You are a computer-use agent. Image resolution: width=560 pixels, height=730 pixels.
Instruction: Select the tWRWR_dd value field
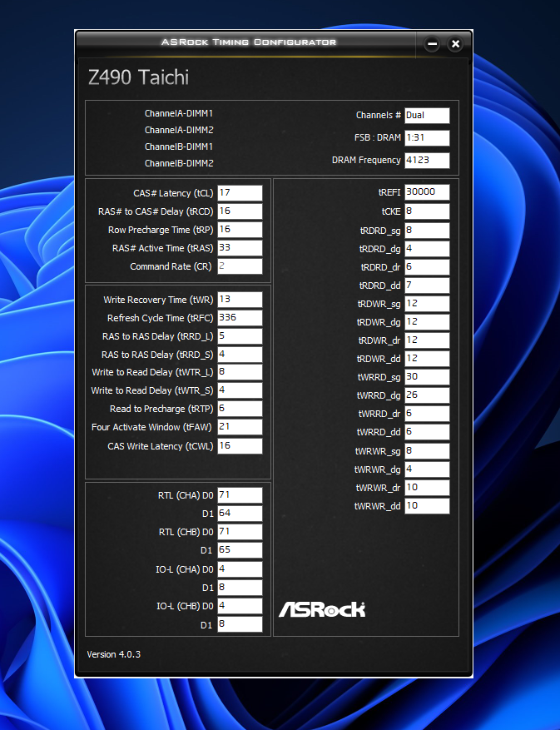pos(427,505)
